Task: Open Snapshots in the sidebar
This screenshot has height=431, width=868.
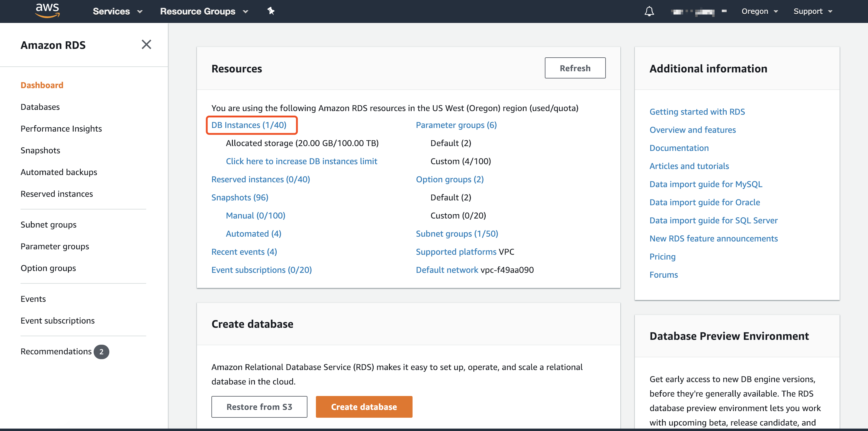Action: (40, 150)
